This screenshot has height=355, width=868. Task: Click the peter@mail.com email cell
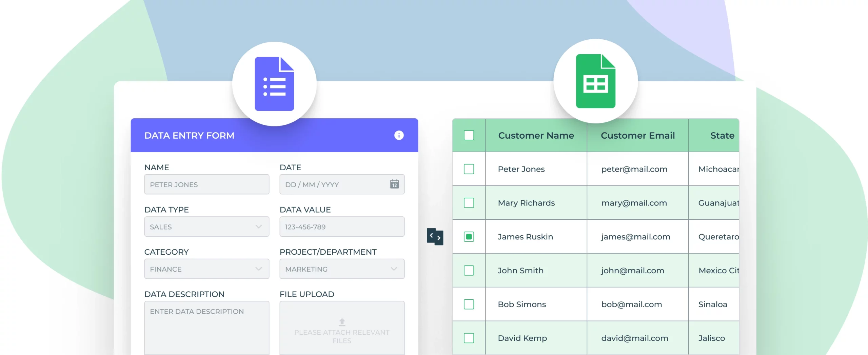(x=638, y=169)
